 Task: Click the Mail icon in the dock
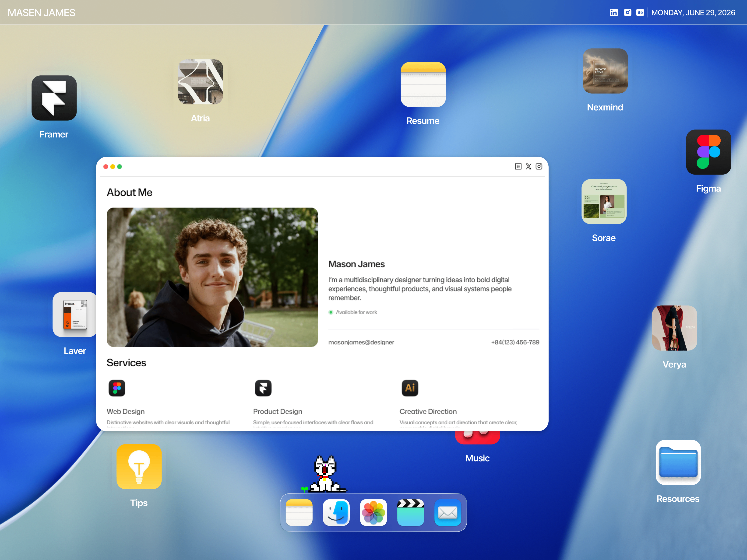[448, 512]
